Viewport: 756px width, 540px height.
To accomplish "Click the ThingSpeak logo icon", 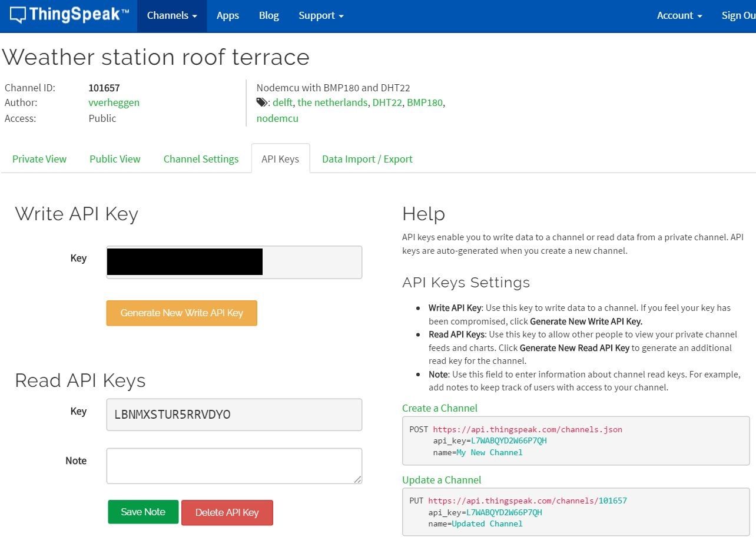I will point(18,15).
